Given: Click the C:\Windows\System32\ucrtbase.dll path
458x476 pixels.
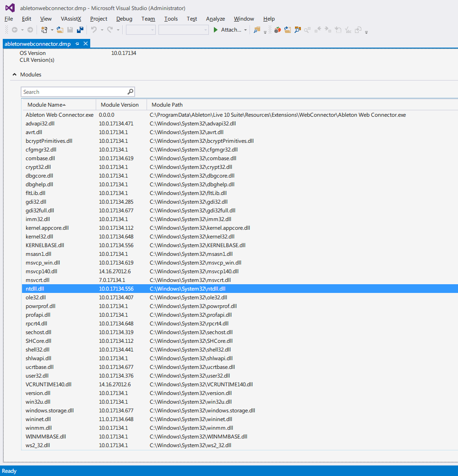Looking at the screenshot, I should click(192, 367).
